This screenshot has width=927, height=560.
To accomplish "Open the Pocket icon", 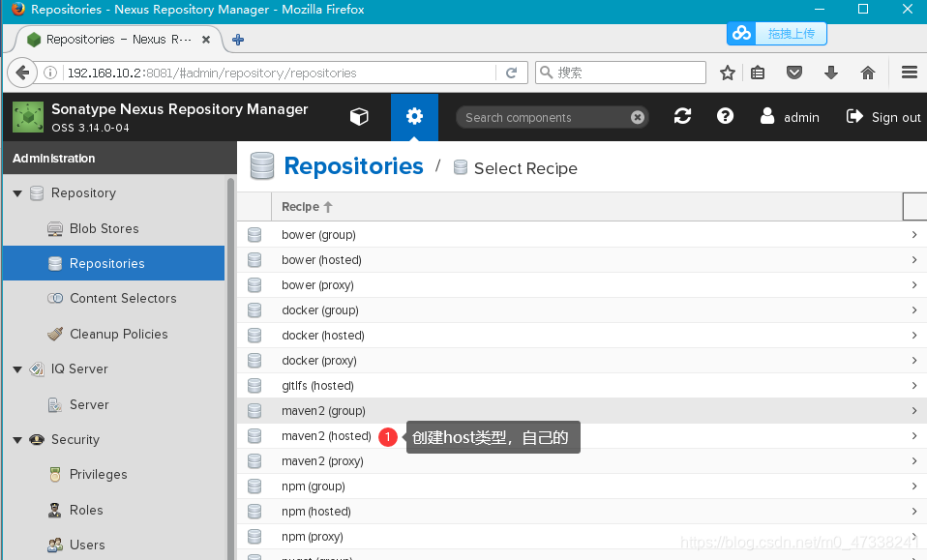I will pyautogui.click(x=794, y=73).
